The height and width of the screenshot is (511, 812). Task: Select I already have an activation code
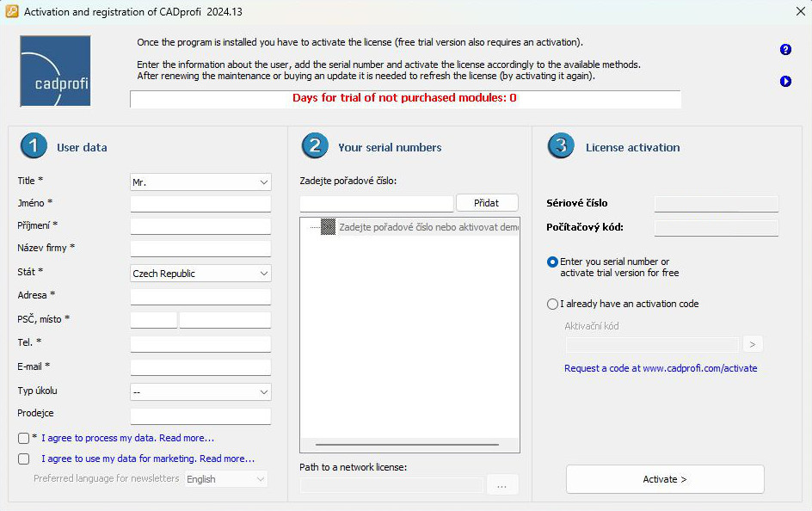pos(552,304)
